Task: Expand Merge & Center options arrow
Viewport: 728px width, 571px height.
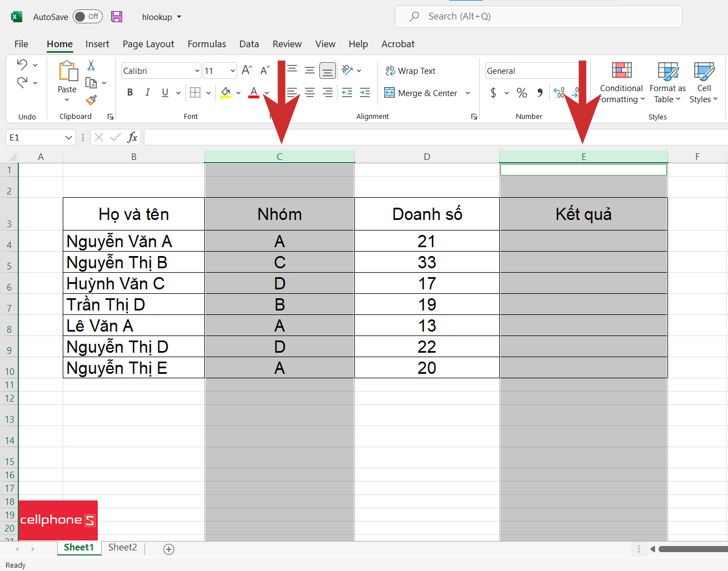Action: (x=468, y=93)
